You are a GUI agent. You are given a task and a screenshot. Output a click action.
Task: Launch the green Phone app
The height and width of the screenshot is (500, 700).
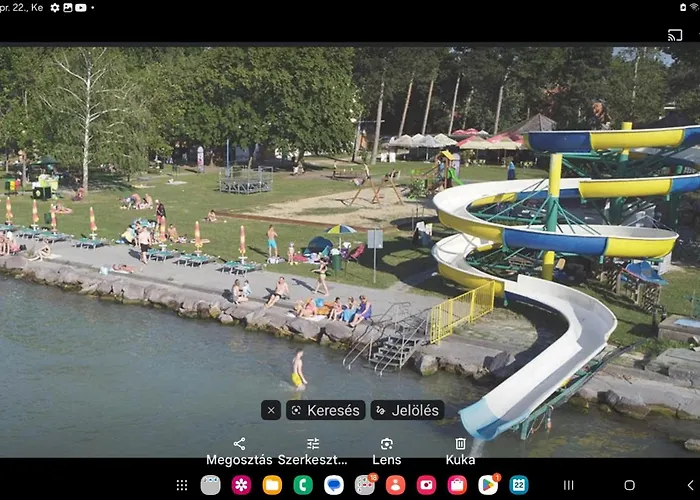303,485
